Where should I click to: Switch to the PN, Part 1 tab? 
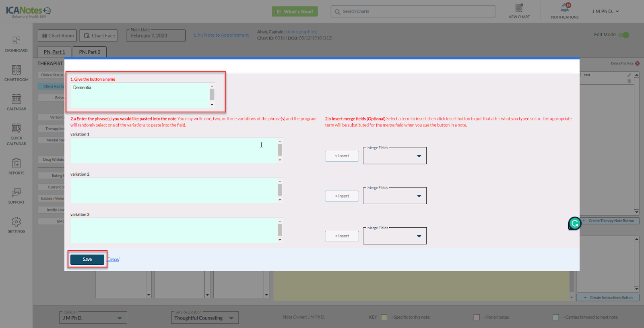[54, 52]
